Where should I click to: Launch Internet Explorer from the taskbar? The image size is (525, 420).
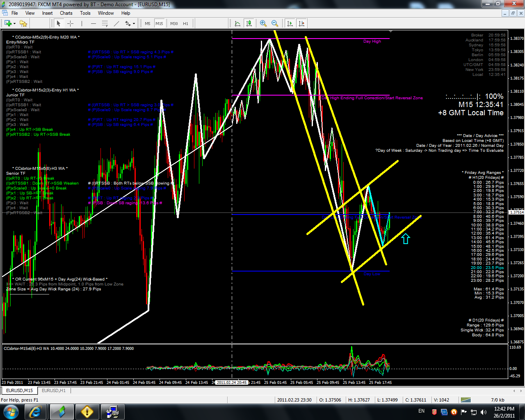pyautogui.click(x=36, y=411)
